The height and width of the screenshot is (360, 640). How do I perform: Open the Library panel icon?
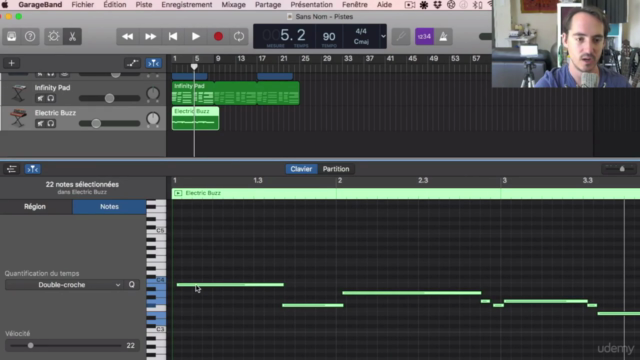coord(11,36)
